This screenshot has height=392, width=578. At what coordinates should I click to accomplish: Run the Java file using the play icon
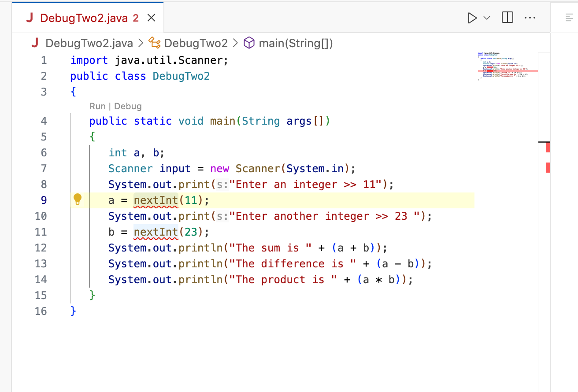tap(472, 18)
